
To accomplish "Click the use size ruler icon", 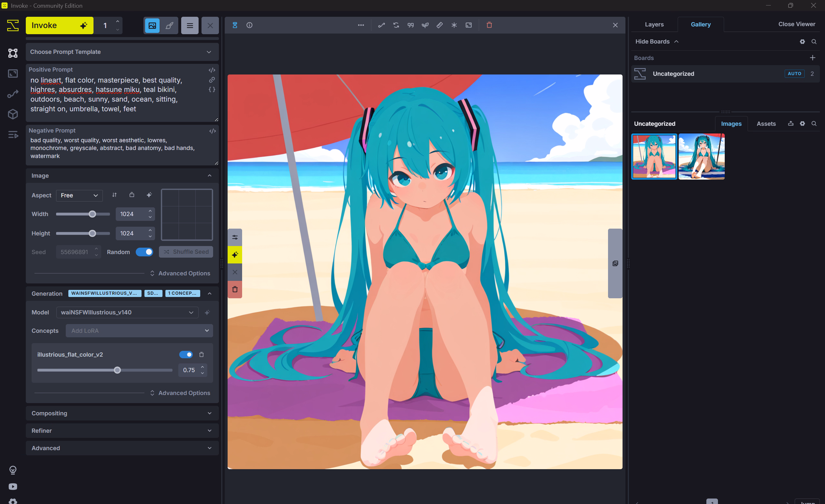I will coord(440,25).
